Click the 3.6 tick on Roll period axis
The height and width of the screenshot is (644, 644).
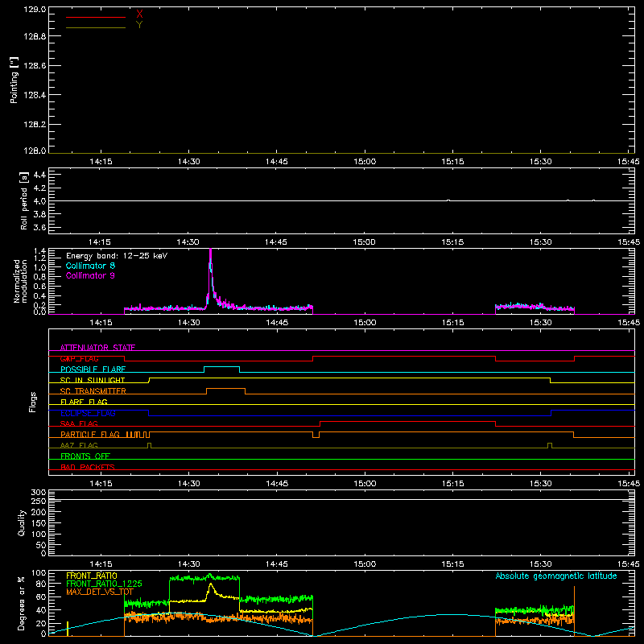(39, 227)
